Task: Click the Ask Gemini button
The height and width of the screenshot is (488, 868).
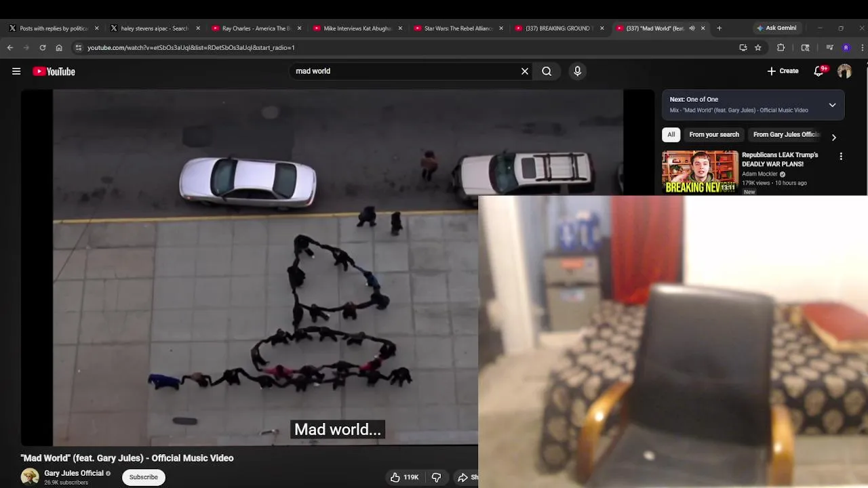Action: 776,28
